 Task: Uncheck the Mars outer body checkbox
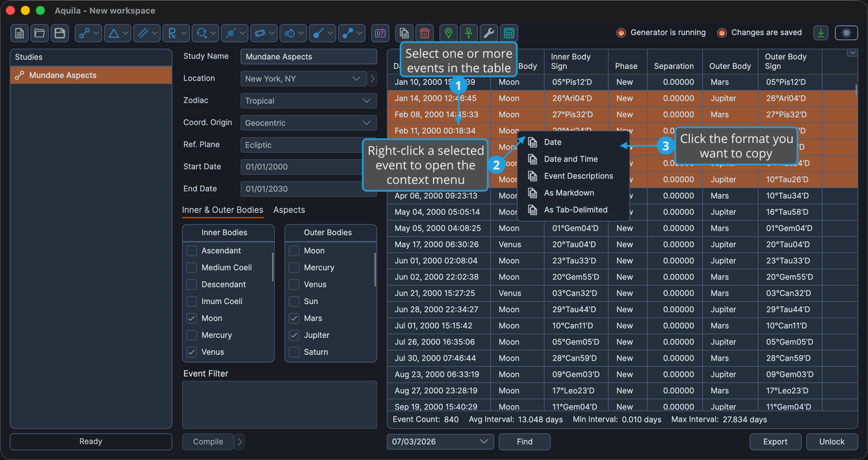coord(294,318)
